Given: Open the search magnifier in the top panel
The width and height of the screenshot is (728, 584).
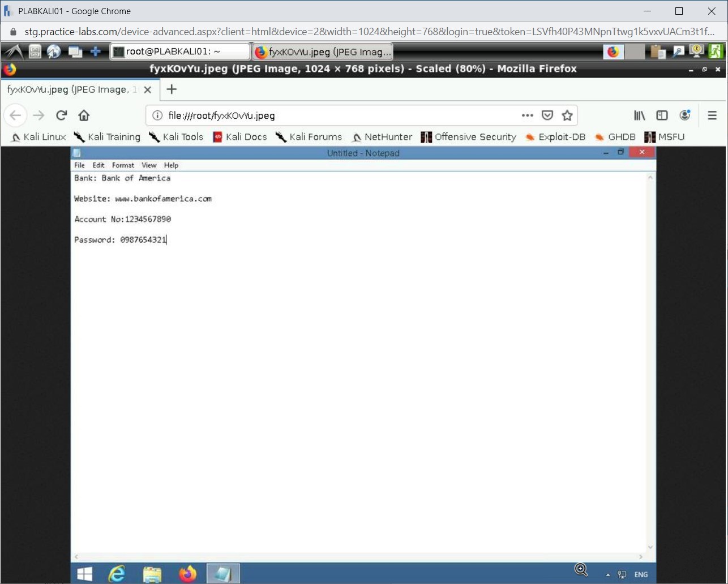Looking at the screenshot, I should [678, 51].
